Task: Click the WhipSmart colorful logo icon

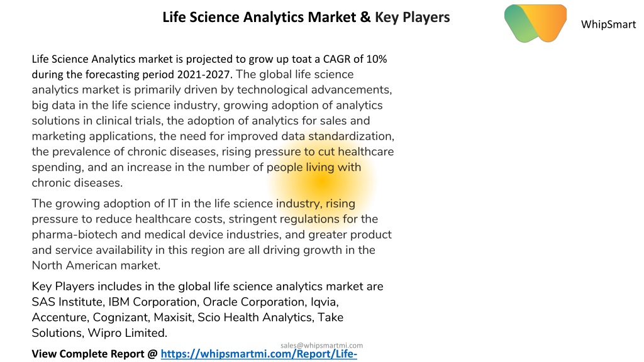Action: point(536,23)
